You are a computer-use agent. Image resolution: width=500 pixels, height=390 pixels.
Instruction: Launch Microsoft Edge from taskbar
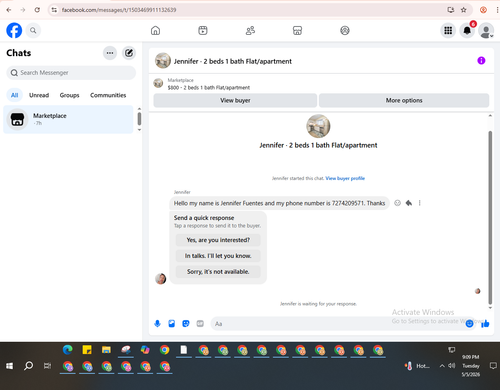point(68,350)
